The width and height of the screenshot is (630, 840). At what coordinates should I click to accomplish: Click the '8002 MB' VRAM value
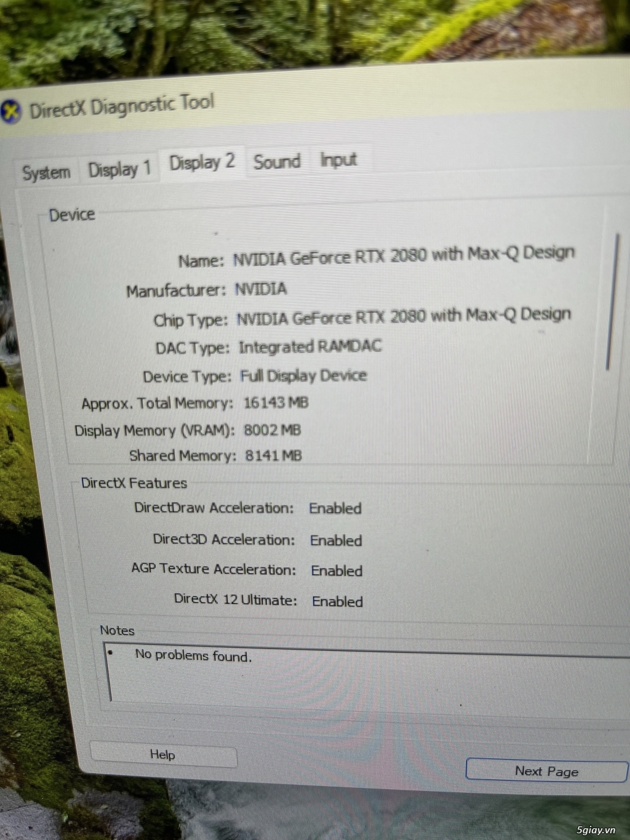[x=273, y=430]
